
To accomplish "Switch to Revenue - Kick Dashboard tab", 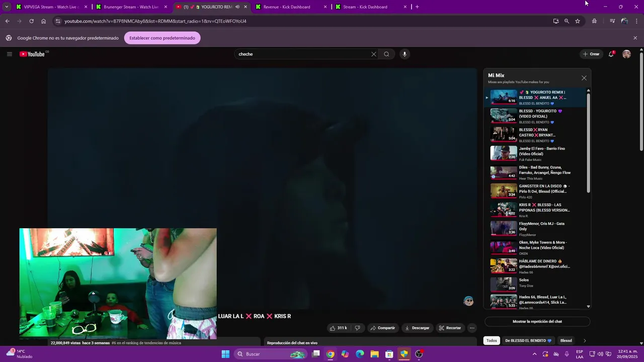I will [287, 7].
